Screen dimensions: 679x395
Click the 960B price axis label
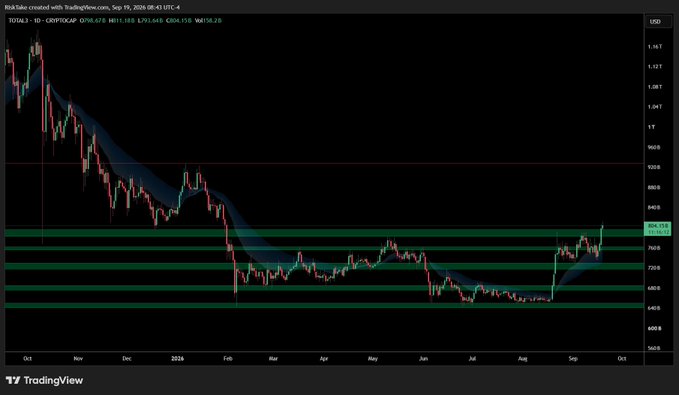(654, 147)
